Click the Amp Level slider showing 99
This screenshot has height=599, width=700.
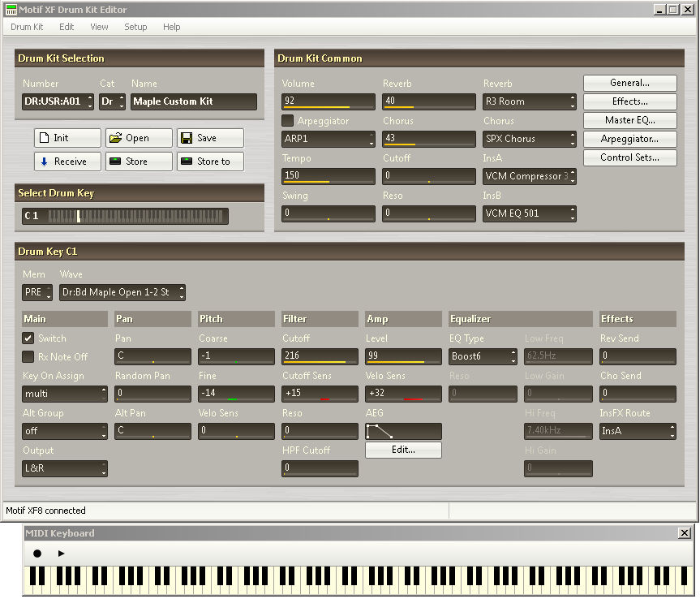point(403,356)
